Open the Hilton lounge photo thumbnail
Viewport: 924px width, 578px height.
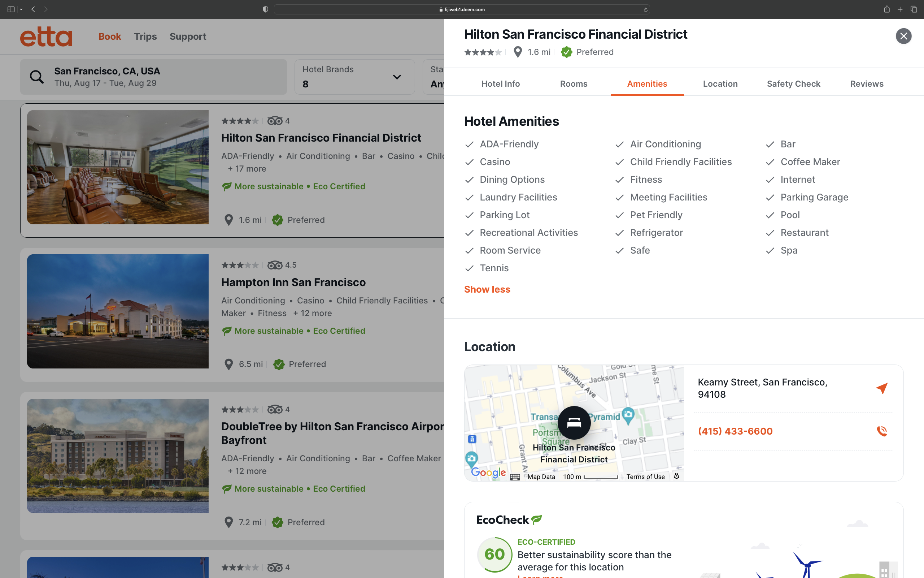[x=118, y=167]
